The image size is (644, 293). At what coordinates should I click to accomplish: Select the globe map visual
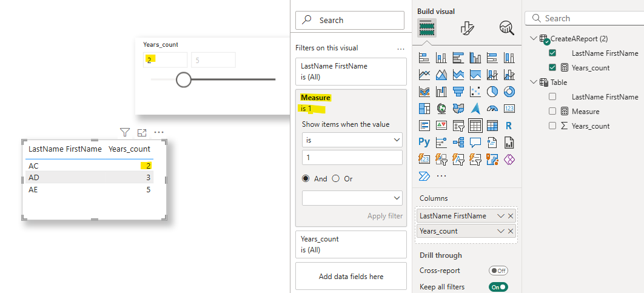click(x=441, y=109)
